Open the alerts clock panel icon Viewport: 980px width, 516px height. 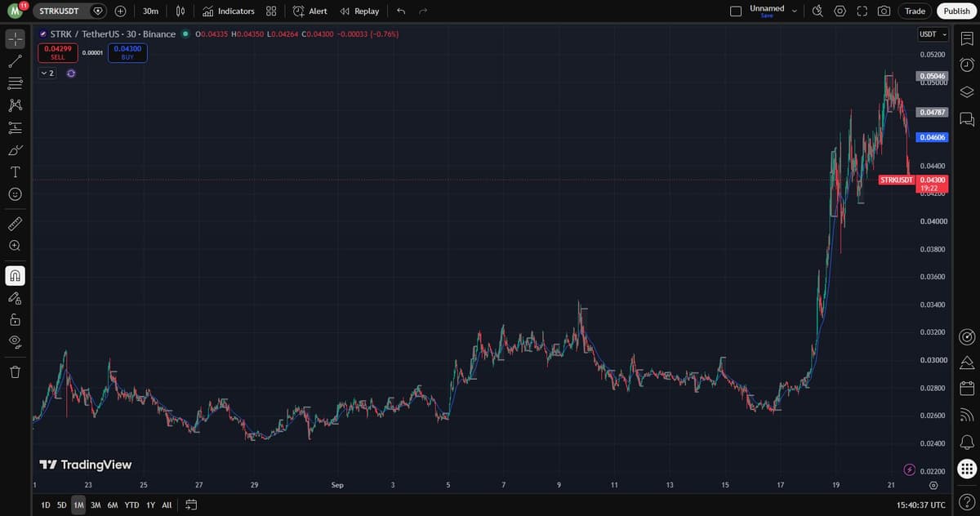coord(967,64)
